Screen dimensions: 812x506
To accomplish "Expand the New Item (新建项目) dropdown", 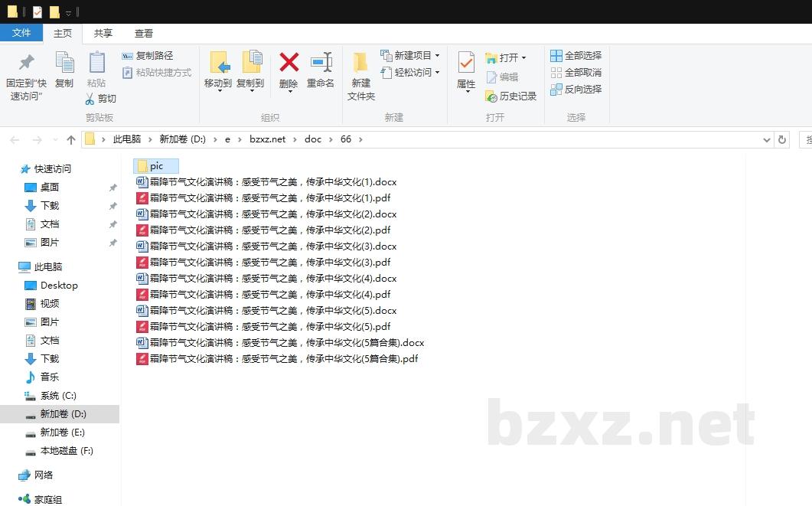I will click(437, 56).
